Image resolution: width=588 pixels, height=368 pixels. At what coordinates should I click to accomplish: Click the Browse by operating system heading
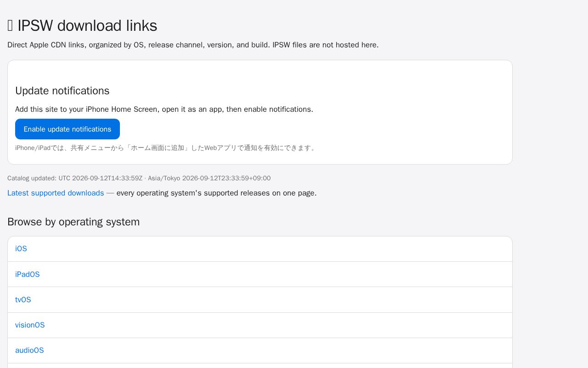pos(73,222)
